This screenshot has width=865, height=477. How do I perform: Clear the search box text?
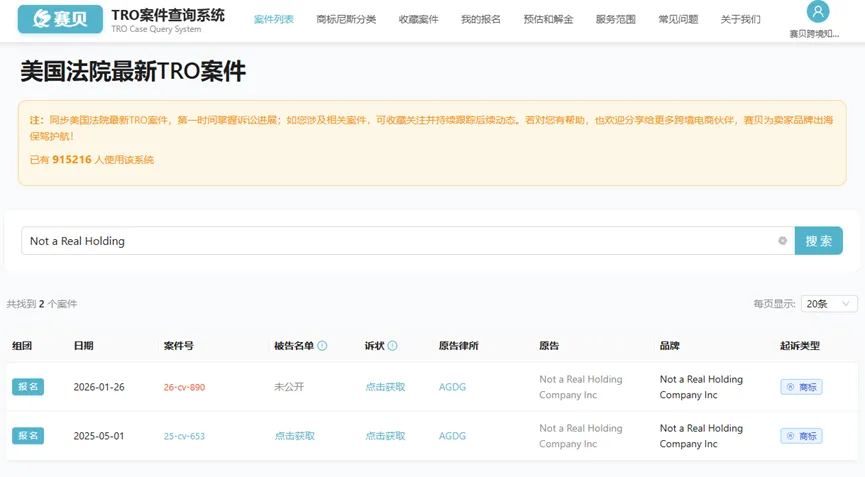(x=782, y=241)
